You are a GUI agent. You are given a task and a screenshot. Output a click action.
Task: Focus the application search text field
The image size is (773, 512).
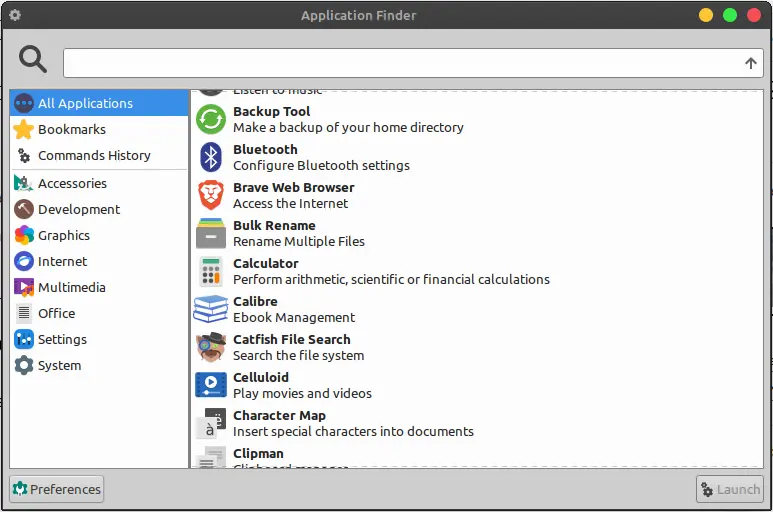pyautogui.click(x=413, y=63)
